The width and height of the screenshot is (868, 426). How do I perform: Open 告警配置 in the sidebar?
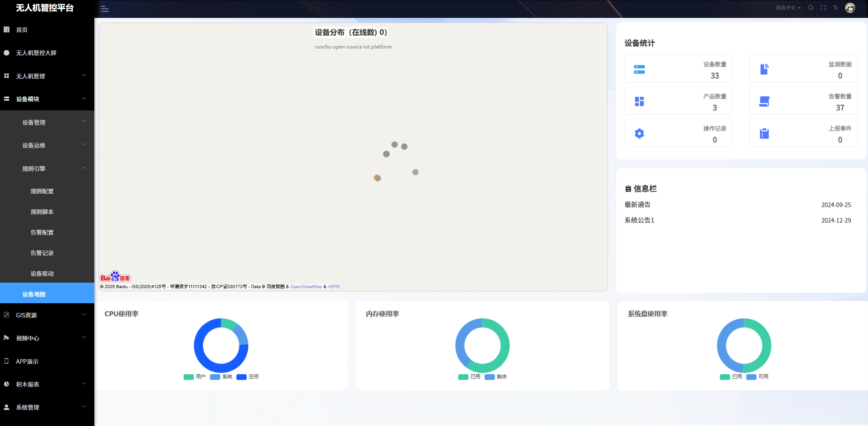click(42, 233)
